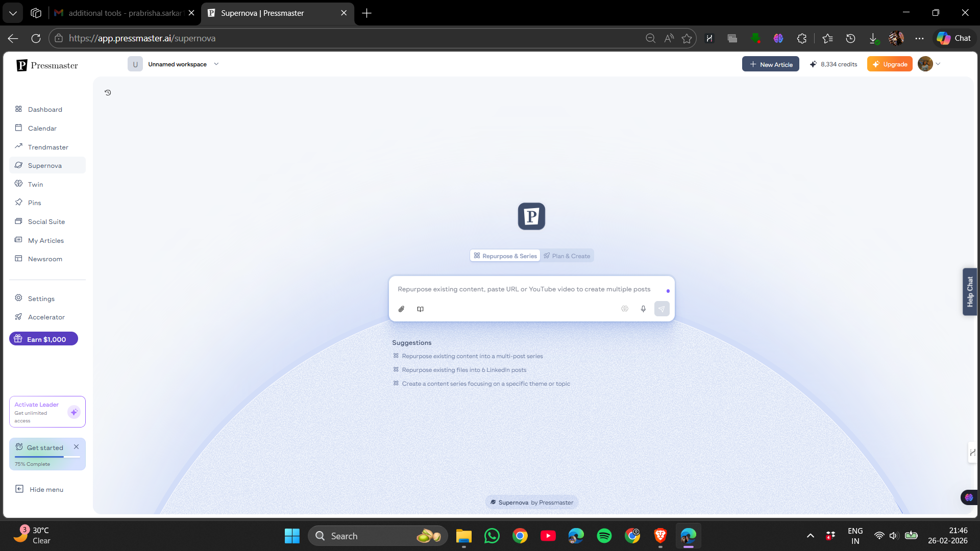
Task: Click the microphone voice input icon
Action: pyautogui.click(x=643, y=309)
